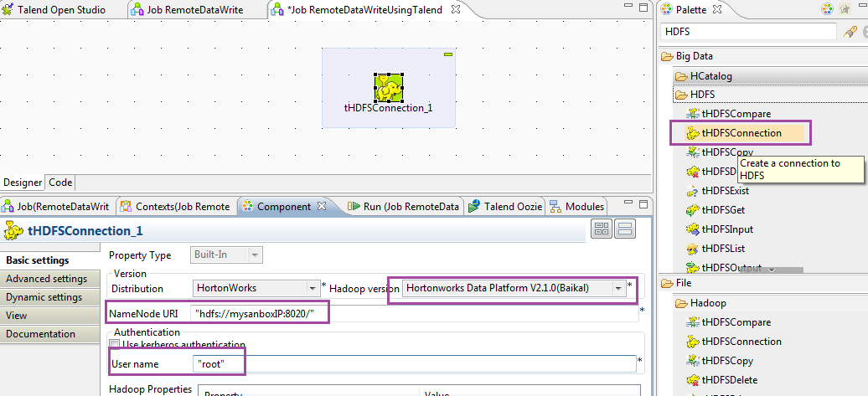Switch component view to grid layout icon
868x396 pixels.
(x=602, y=229)
